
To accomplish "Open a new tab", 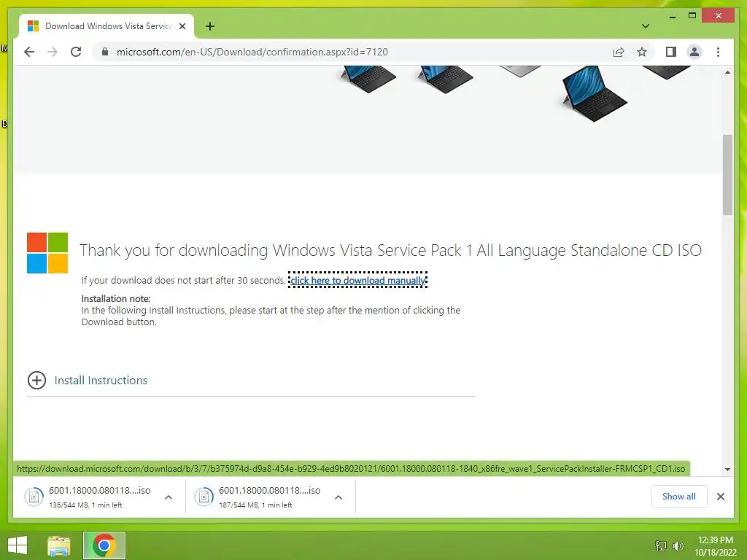I will [209, 26].
